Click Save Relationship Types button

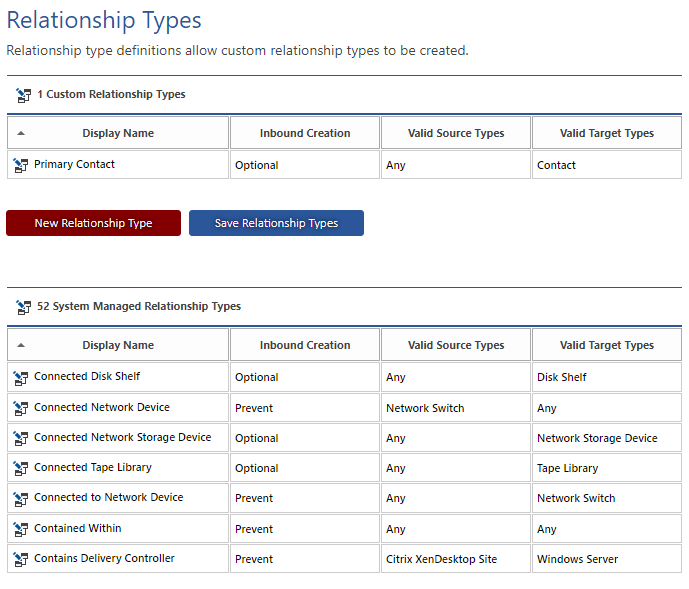pos(276,223)
